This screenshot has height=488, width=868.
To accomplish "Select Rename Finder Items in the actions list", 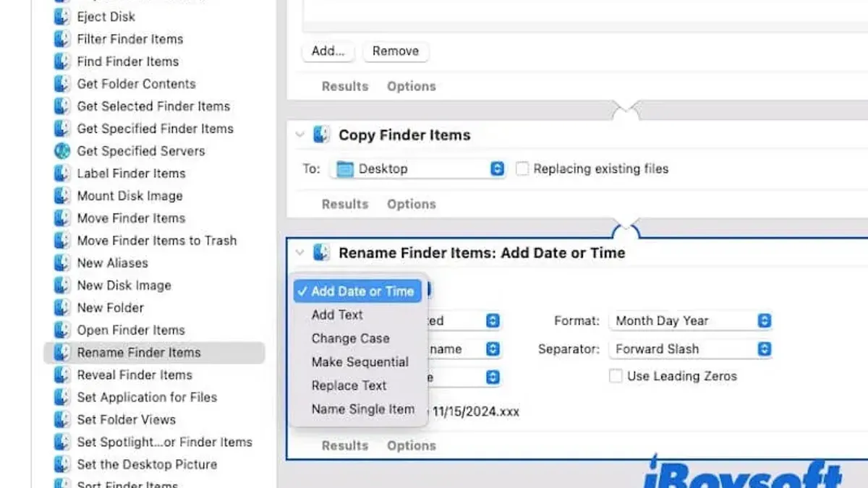I will pos(154,353).
